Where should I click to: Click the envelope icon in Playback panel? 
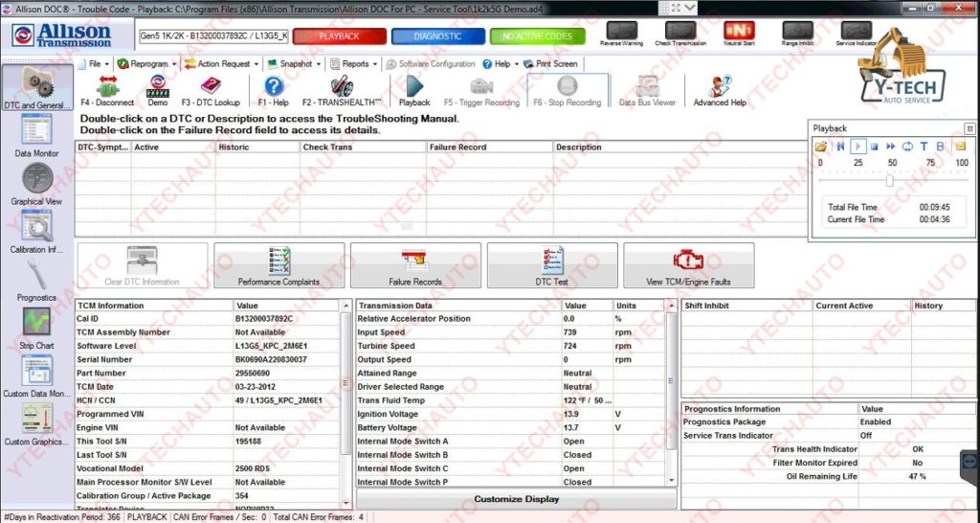961,147
